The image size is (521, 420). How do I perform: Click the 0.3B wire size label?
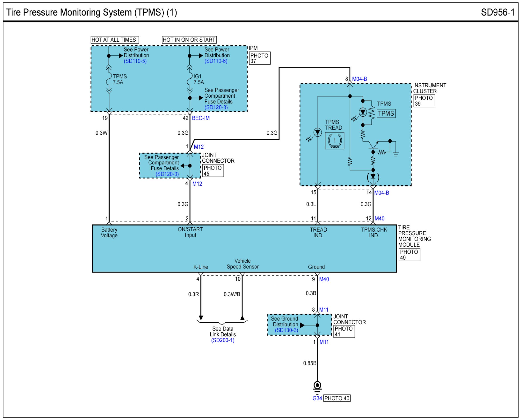[x=311, y=294]
